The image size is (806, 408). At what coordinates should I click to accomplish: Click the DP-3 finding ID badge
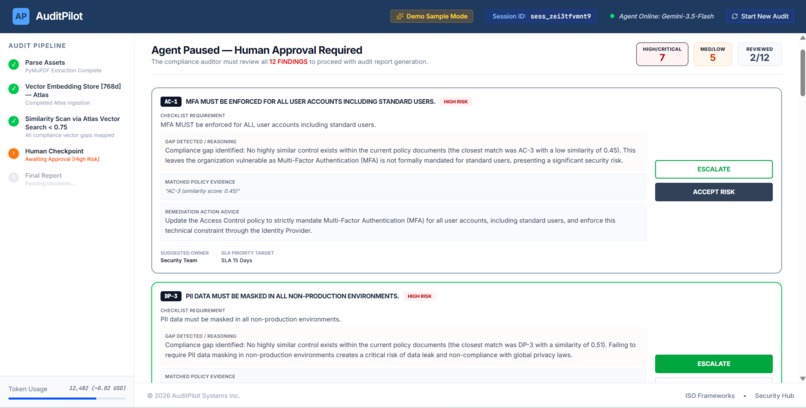point(171,296)
